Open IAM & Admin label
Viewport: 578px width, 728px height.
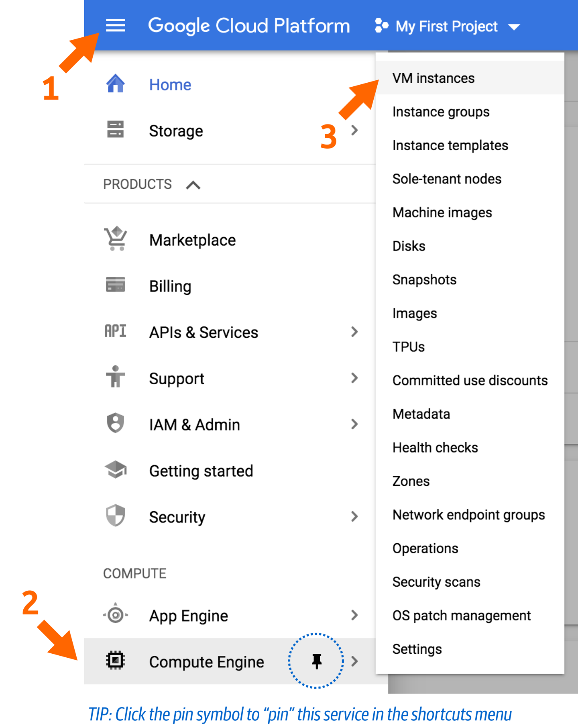point(195,425)
